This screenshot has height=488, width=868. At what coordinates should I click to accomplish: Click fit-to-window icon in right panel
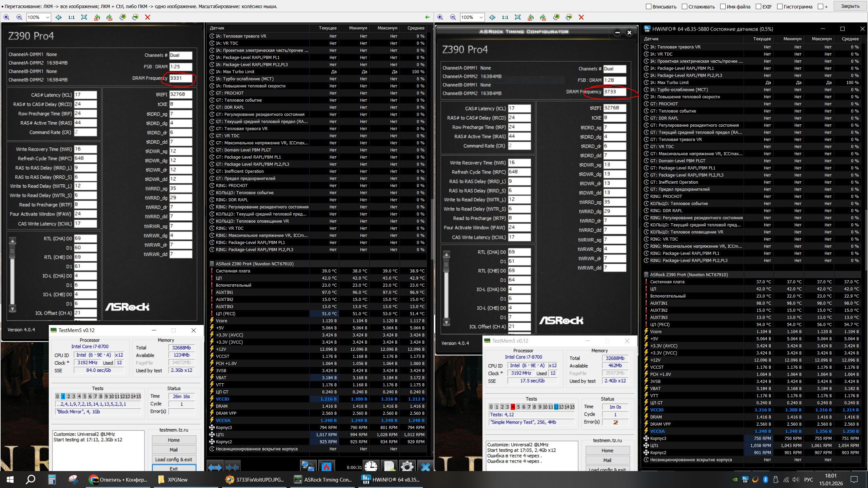click(x=518, y=17)
